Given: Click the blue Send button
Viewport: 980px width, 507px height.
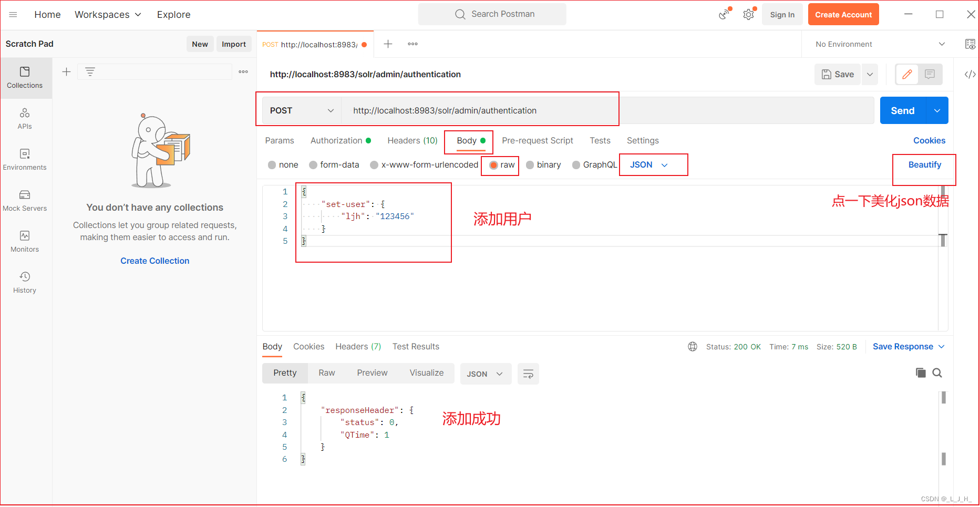Looking at the screenshot, I should pos(903,111).
